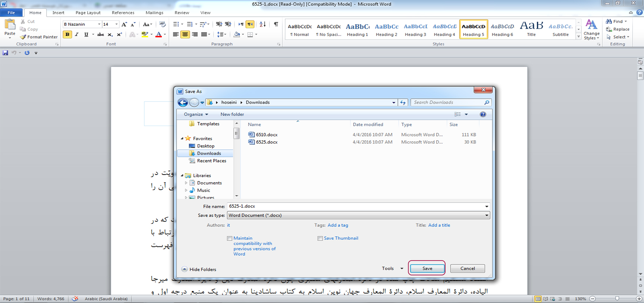Click right-to-left text direction button

point(250,24)
